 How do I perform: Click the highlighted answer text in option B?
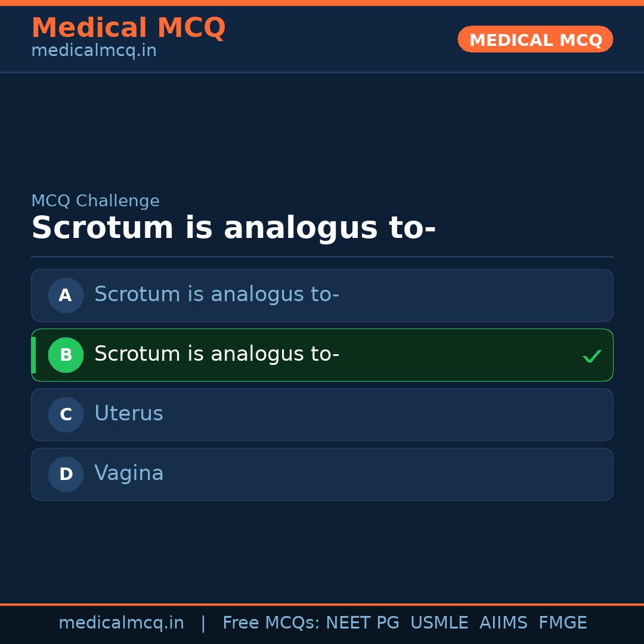coord(216,354)
